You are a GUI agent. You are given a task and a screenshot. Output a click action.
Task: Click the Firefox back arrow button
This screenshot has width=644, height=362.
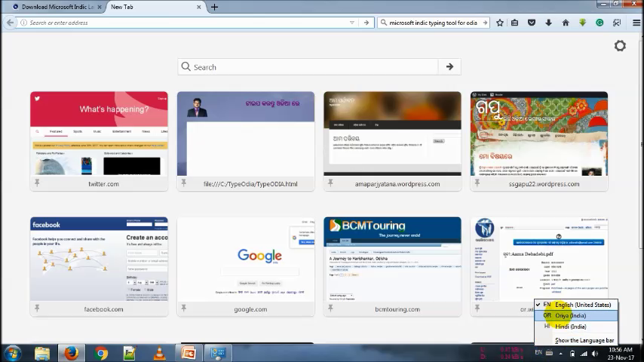[x=11, y=23]
